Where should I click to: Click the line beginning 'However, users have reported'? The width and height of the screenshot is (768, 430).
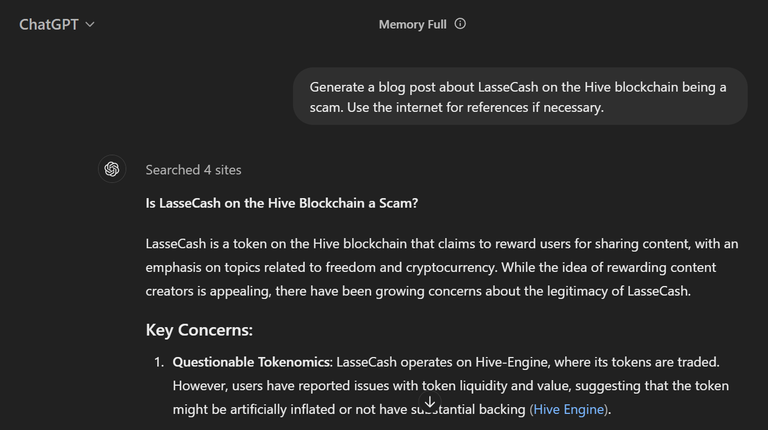pyautogui.click(x=451, y=385)
